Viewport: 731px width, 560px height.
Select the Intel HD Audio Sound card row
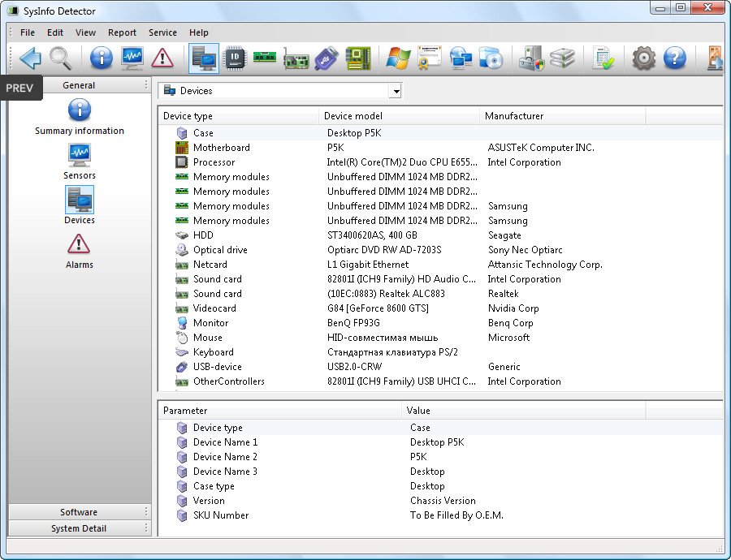click(x=440, y=279)
